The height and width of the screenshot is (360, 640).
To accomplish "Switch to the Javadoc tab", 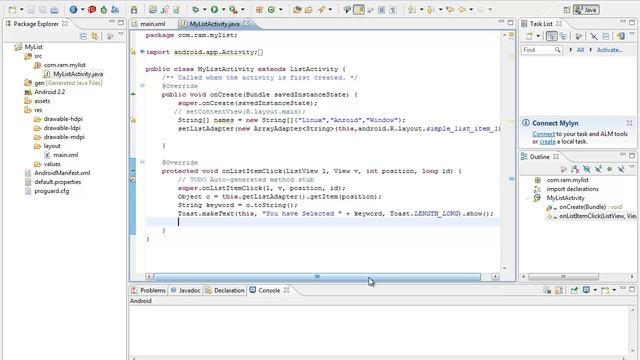I will 186,290.
